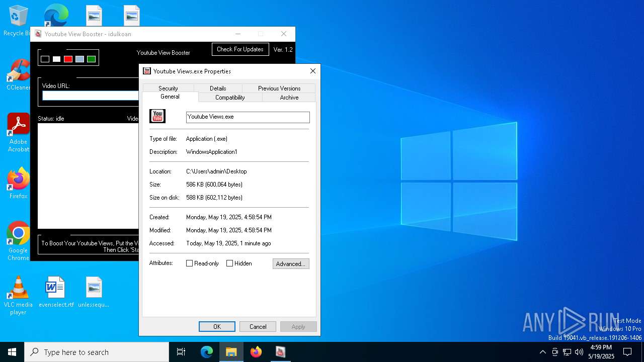
Task: Click the Windows Start button
Action: [12, 352]
